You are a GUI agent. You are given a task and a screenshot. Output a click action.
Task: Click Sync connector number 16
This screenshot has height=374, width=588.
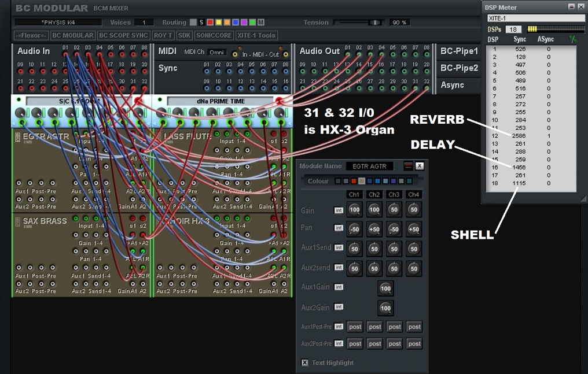pyautogui.click(x=285, y=88)
